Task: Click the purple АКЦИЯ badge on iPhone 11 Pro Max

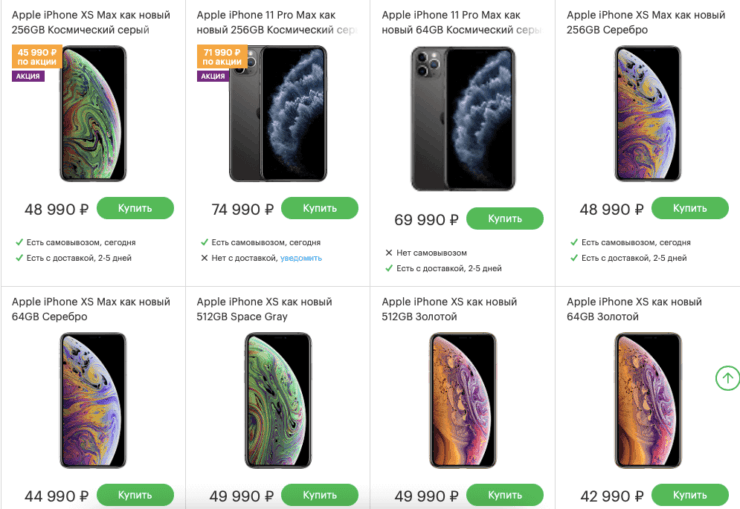Action: [x=213, y=76]
